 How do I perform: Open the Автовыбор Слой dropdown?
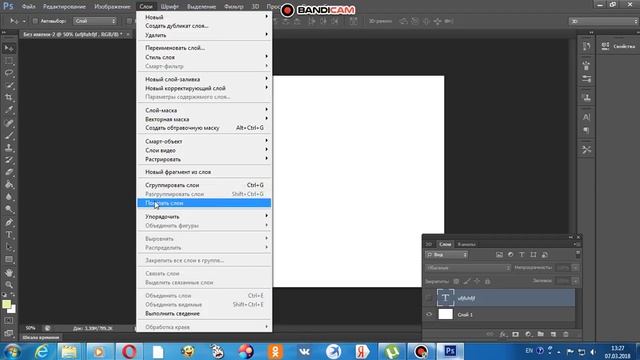click(x=95, y=21)
